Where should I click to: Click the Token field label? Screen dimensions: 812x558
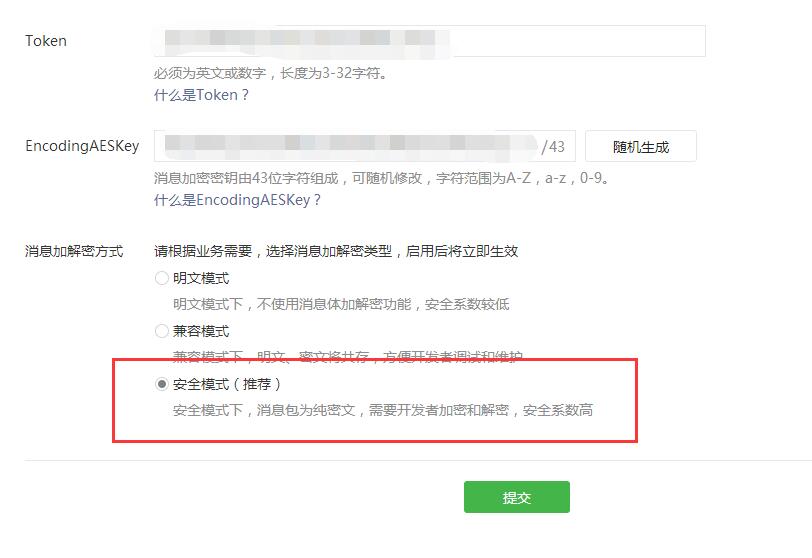pos(46,41)
